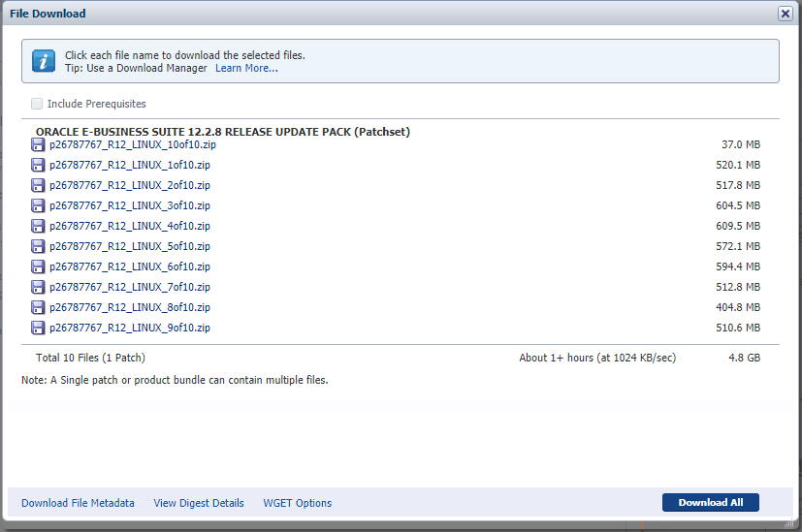Click the Oracle E-Business Suite patchset heading
802x532 pixels.
click(223, 132)
